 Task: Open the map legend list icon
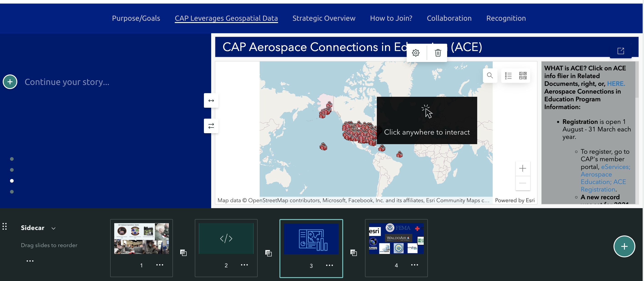click(508, 76)
